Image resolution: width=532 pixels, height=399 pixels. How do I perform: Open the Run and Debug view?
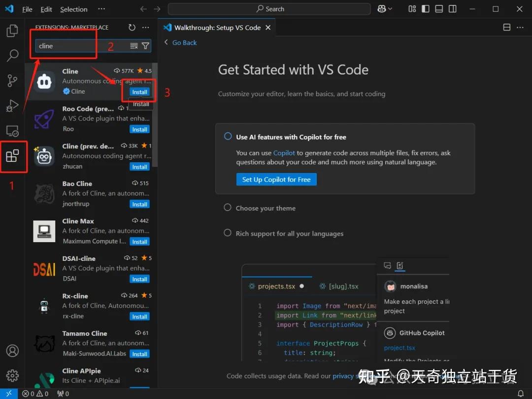(12, 105)
